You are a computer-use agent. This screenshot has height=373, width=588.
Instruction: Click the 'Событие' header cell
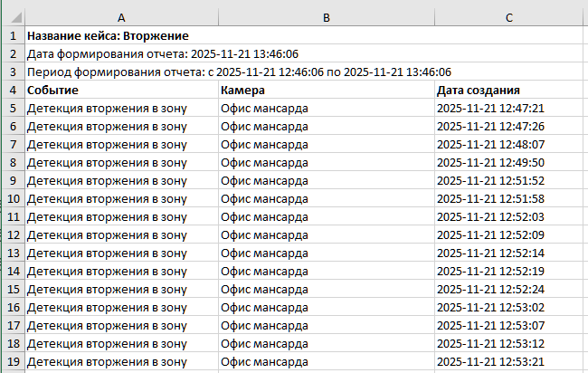[53, 91]
